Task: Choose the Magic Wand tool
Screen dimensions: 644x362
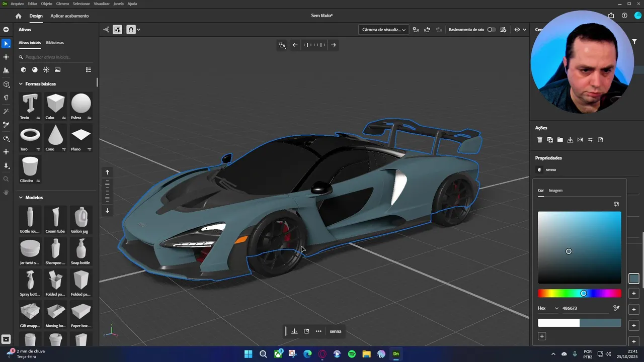Action: (x=6, y=111)
